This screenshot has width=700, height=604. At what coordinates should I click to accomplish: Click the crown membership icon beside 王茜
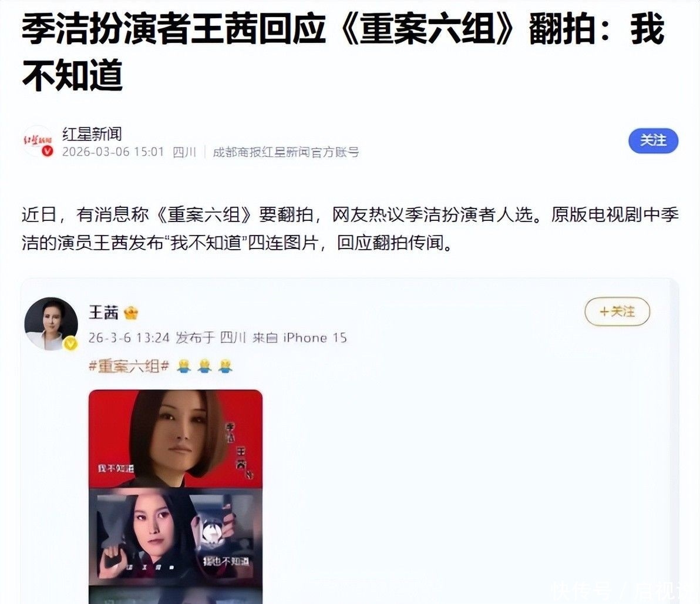[x=130, y=312]
